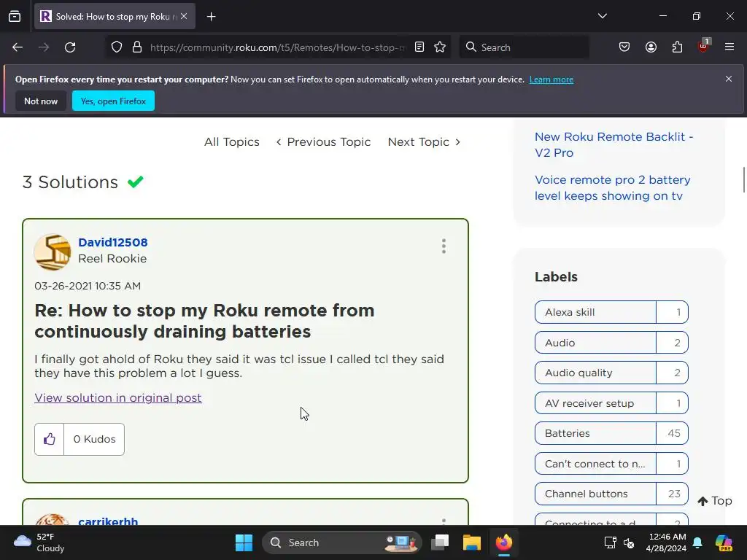Go to Next Topic
The height and width of the screenshot is (560, 747).
click(424, 142)
